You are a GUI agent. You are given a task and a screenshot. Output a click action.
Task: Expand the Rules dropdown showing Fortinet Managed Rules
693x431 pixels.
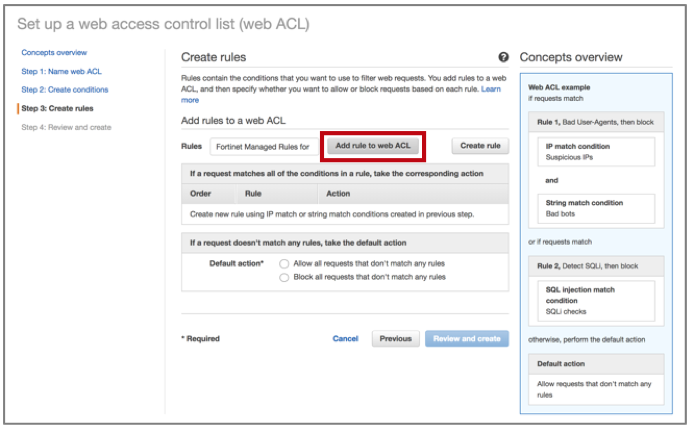pos(262,146)
